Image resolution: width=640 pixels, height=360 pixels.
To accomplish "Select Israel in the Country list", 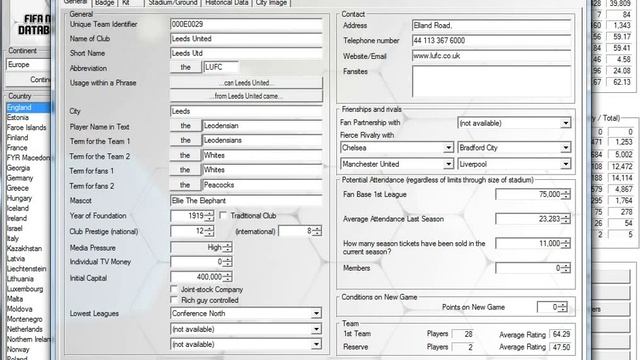I will click(x=29, y=229).
